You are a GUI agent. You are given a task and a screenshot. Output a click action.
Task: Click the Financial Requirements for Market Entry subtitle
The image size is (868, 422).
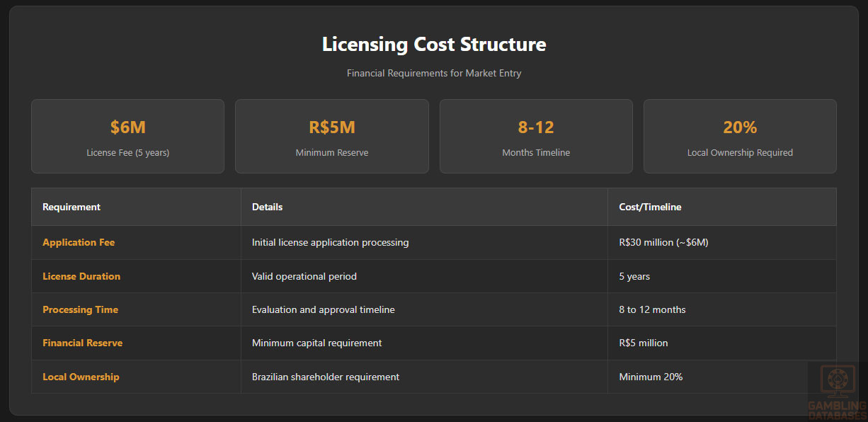[434, 73]
